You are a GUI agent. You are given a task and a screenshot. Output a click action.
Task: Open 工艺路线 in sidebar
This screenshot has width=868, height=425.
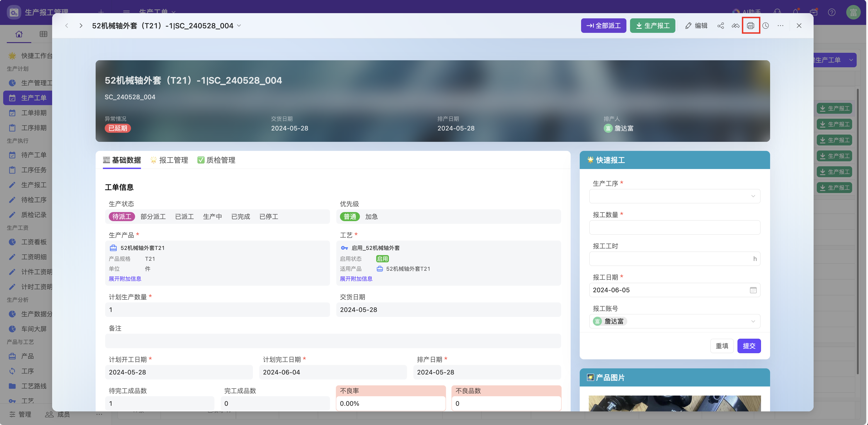28,386
